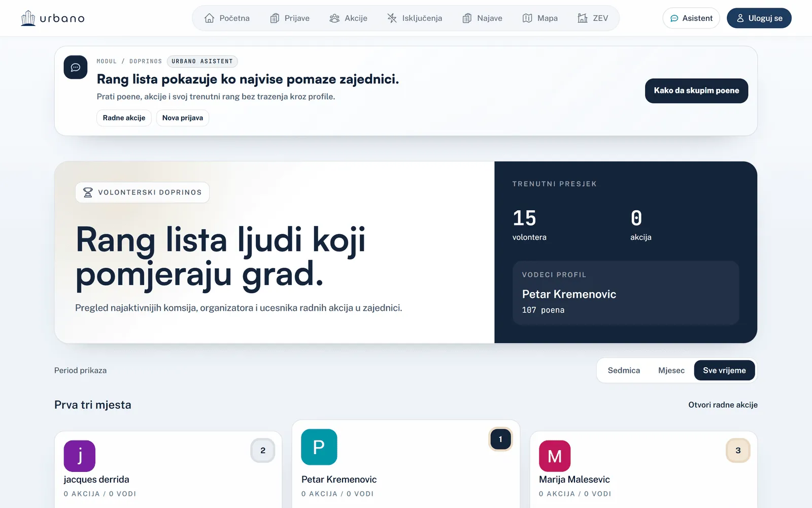Click the Nova prijava chip
This screenshot has height=508, width=812.
pyautogui.click(x=183, y=118)
